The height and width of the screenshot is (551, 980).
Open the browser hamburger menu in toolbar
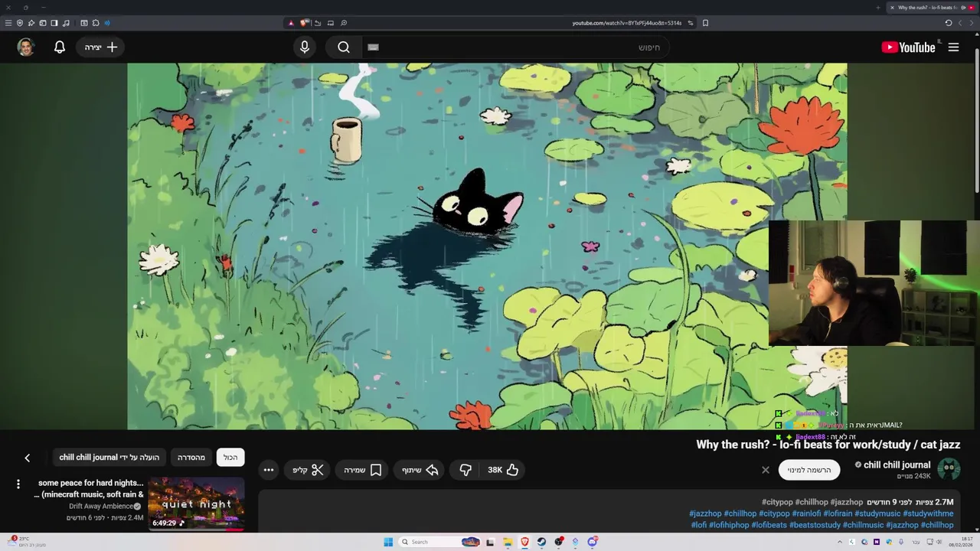point(8,23)
